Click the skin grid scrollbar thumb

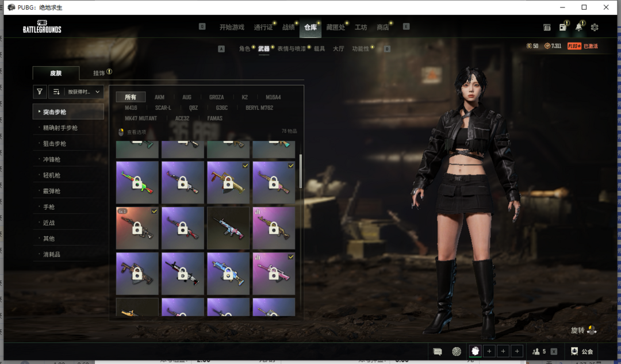301,171
